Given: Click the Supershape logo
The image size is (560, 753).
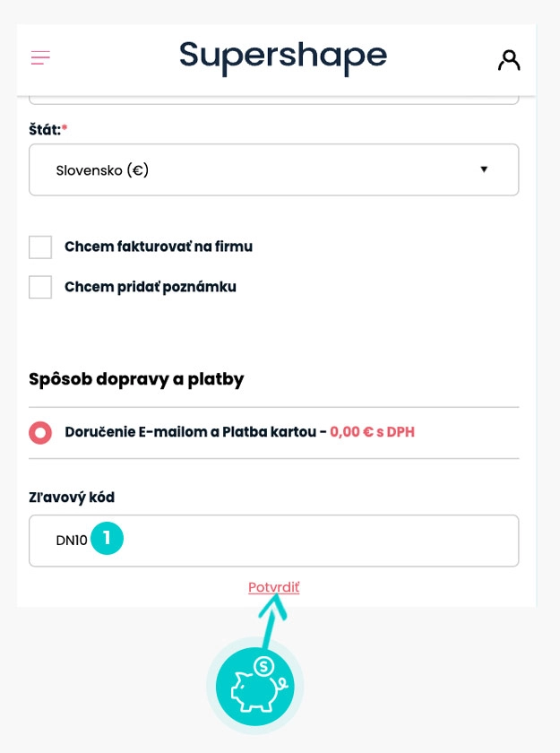Looking at the screenshot, I should 280,56.
